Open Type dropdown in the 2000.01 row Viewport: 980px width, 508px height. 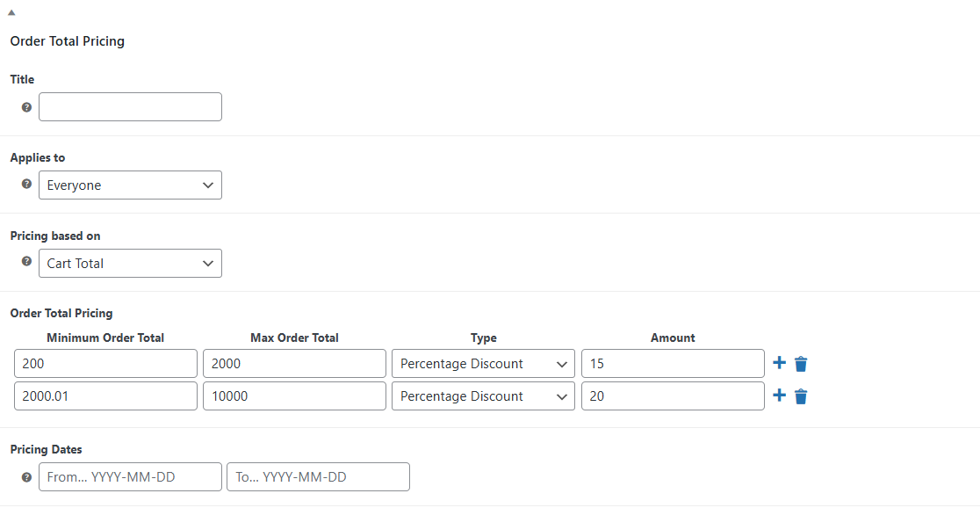point(483,396)
